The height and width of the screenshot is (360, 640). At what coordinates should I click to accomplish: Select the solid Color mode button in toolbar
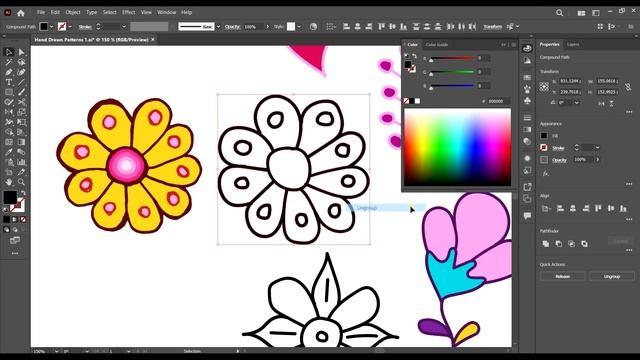6,220
